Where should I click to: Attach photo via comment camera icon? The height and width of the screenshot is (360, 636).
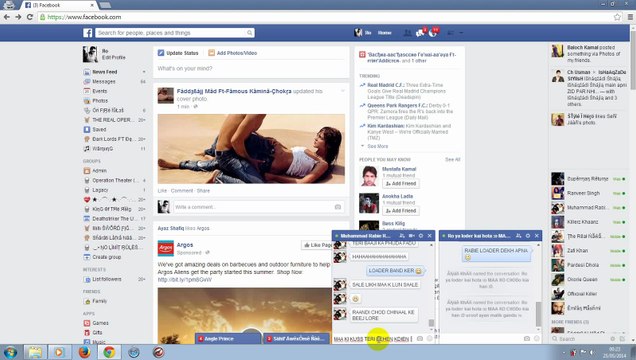(x=337, y=207)
